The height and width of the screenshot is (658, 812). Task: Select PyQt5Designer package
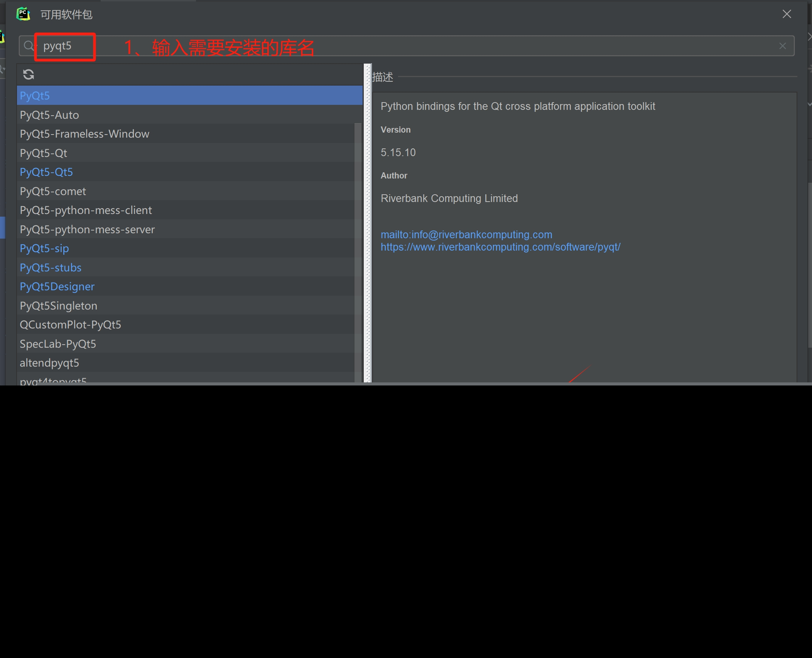(x=186, y=286)
